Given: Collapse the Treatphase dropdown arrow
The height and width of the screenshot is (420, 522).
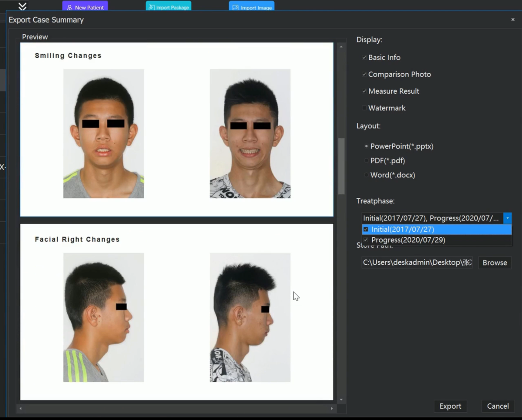Looking at the screenshot, I should click(507, 218).
